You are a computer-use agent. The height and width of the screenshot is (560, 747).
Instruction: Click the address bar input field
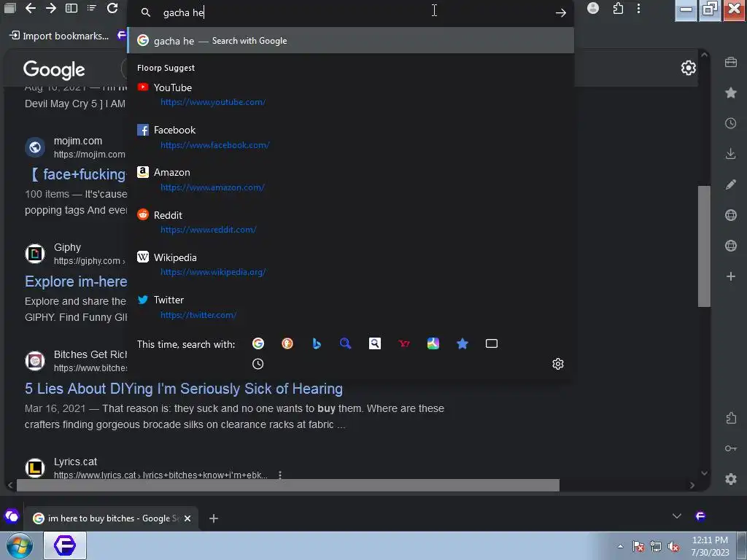[352, 13]
